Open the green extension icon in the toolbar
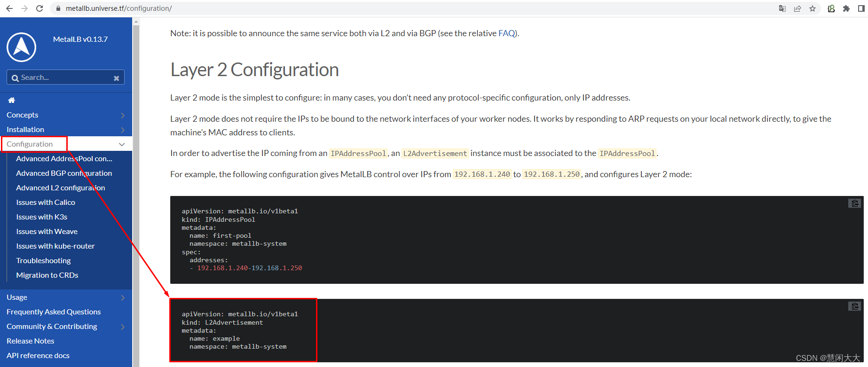 (831, 8)
